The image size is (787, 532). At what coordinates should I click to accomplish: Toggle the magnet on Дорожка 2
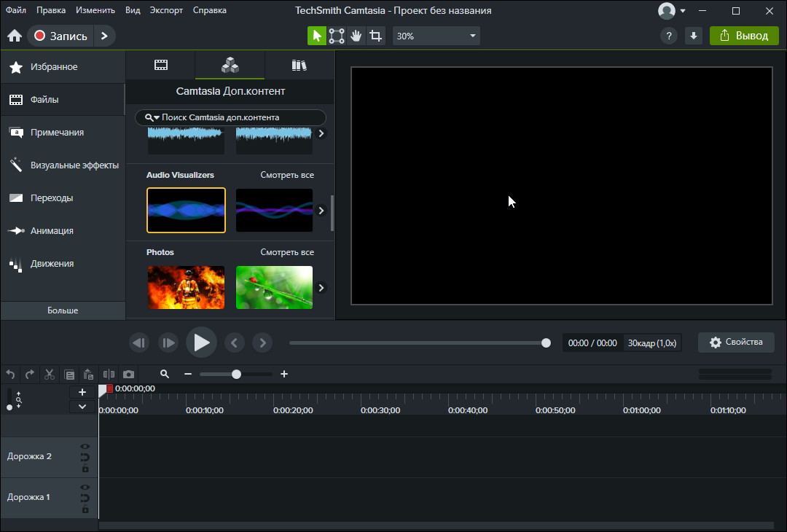coord(85,457)
